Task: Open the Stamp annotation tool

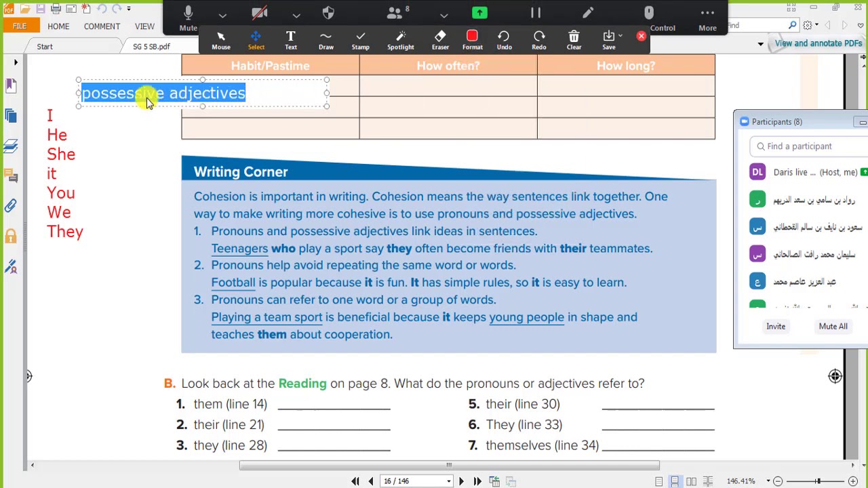Action: click(x=361, y=40)
